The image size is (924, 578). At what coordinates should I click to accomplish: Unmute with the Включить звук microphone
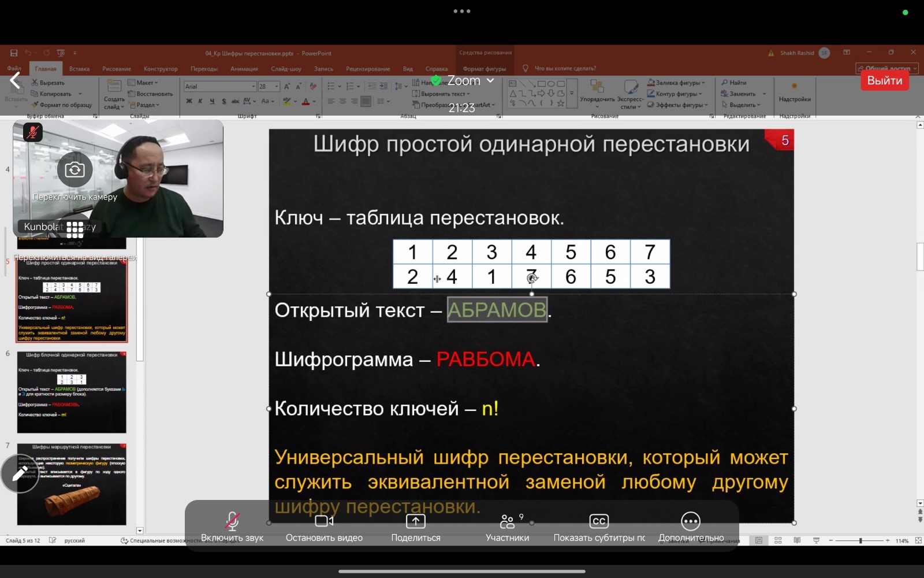(x=232, y=521)
